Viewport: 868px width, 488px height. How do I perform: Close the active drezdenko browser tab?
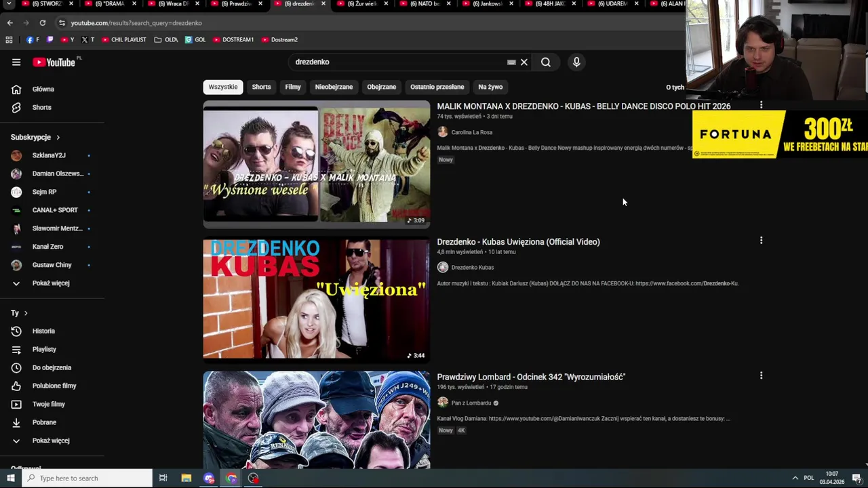323,3
